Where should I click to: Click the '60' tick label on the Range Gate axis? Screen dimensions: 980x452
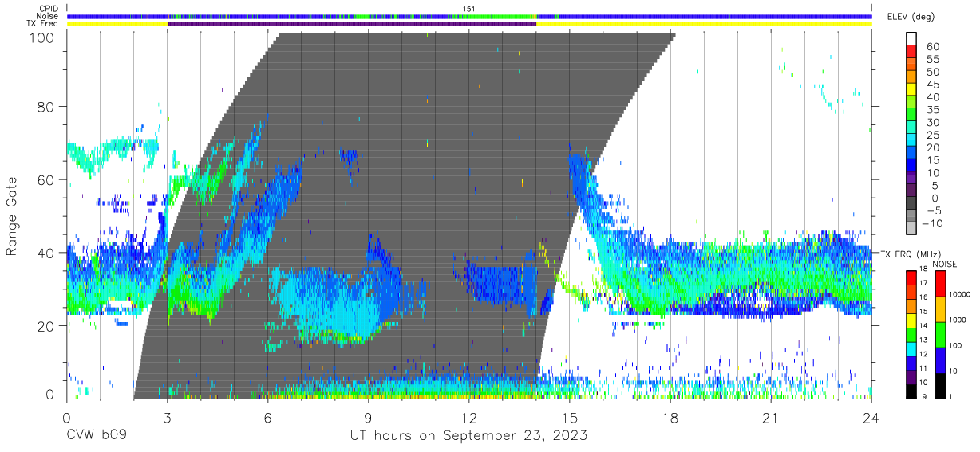point(47,179)
